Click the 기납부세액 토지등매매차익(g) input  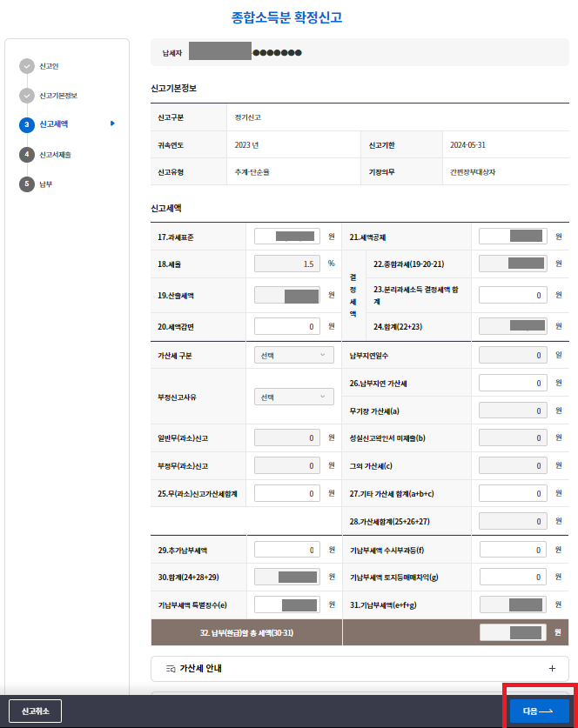(x=513, y=578)
